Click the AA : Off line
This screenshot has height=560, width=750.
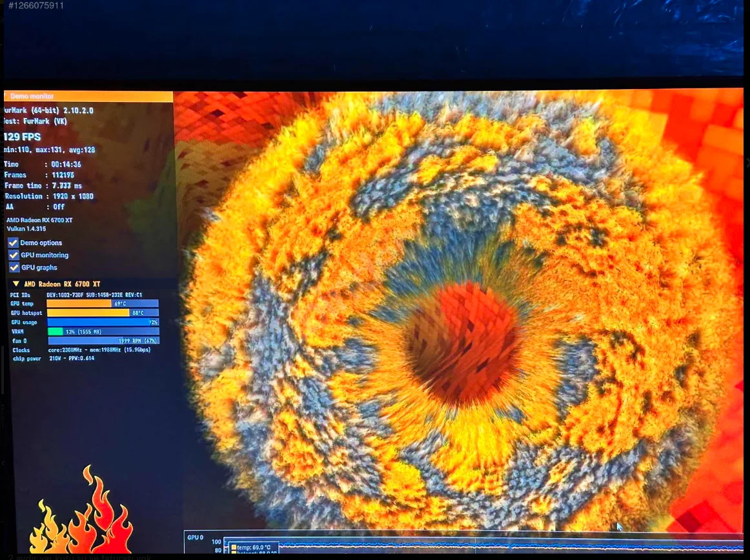click(x=34, y=206)
